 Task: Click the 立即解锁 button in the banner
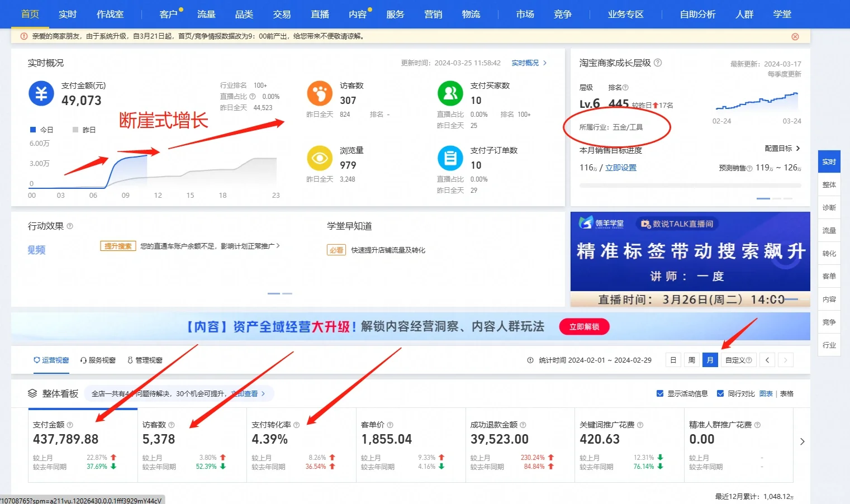584,326
